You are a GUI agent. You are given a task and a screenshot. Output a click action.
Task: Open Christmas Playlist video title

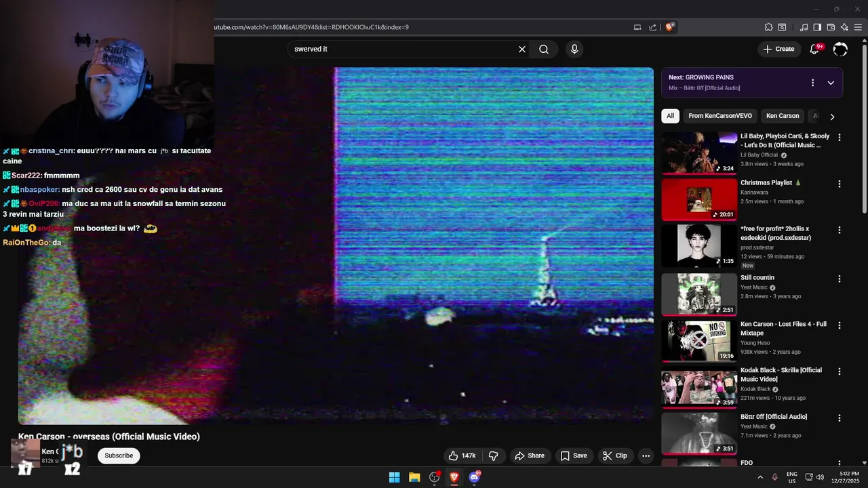[770, 182]
